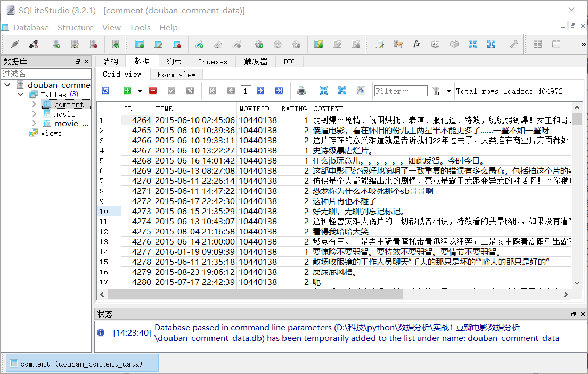Sort by the RATING column header
The image size is (588, 374).
point(294,109)
